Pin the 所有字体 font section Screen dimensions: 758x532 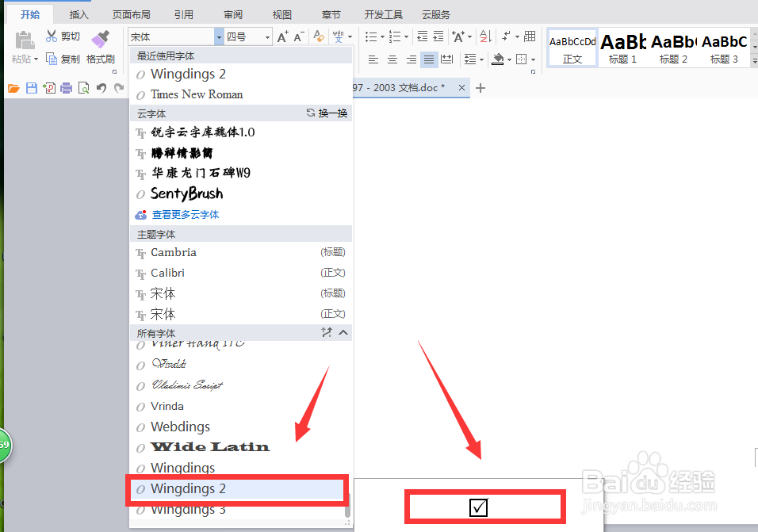point(327,332)
